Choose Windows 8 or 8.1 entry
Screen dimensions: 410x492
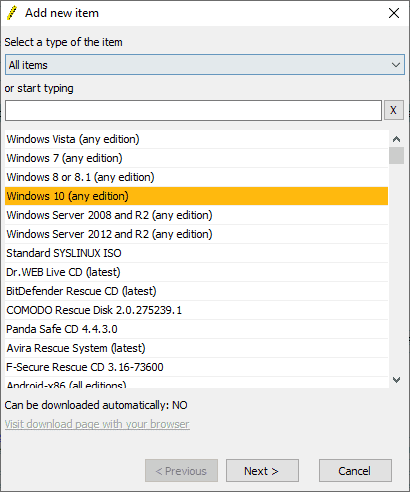(196, 177)
